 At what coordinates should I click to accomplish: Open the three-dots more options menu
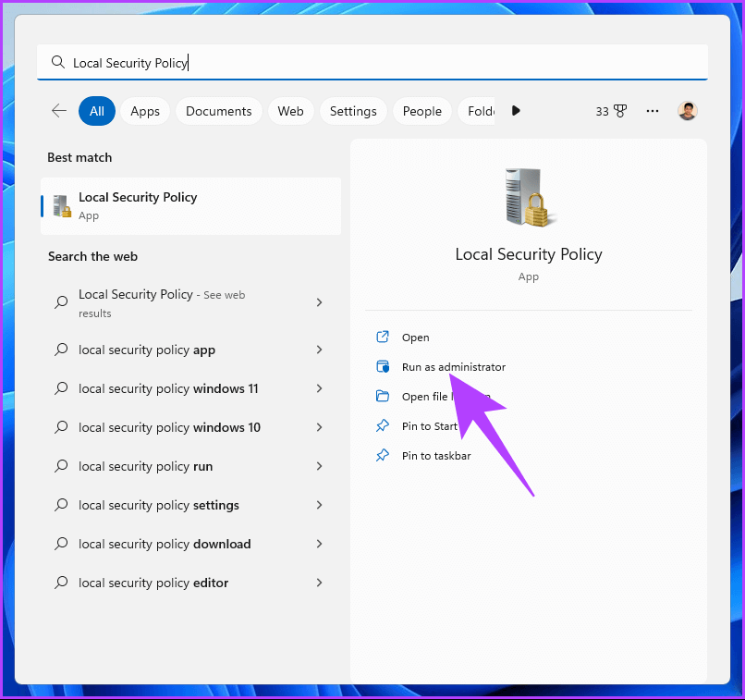click(653, 111)
